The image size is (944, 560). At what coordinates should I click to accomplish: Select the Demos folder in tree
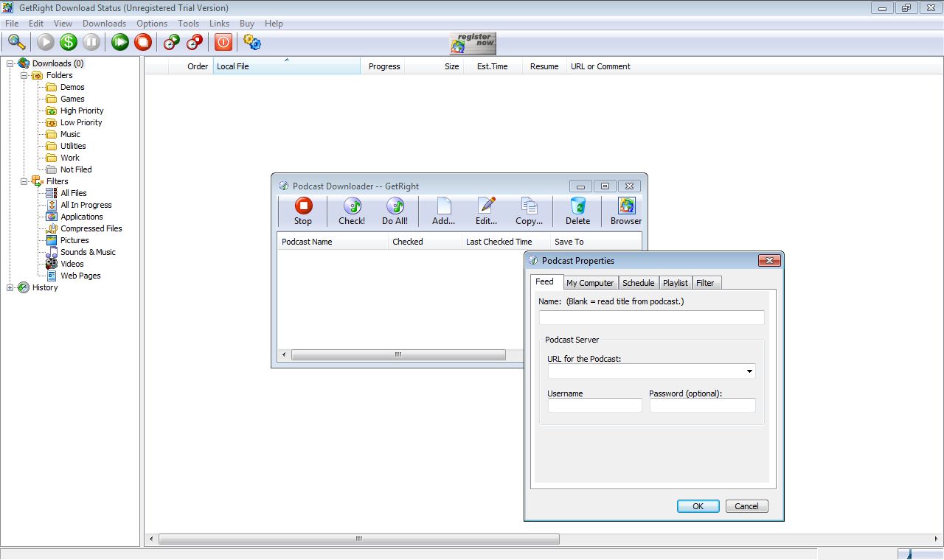pos(72,87)
